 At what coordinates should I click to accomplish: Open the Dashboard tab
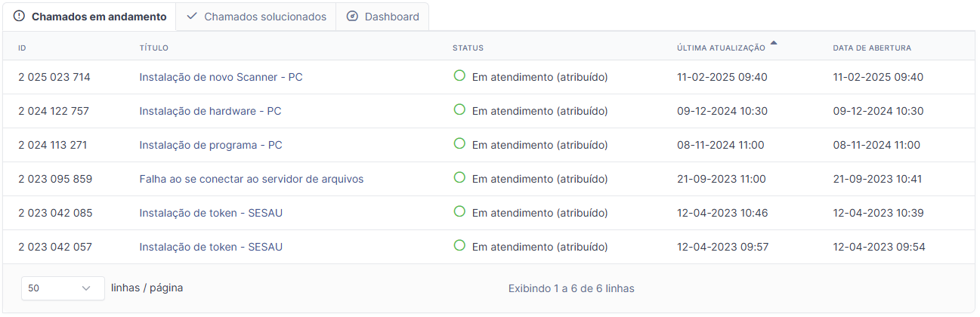click(382, 17)
